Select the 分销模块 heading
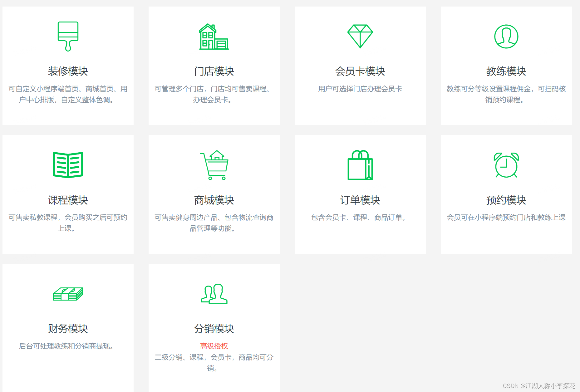The height and width of the screenshot is (392, 580). click(214, 329)
